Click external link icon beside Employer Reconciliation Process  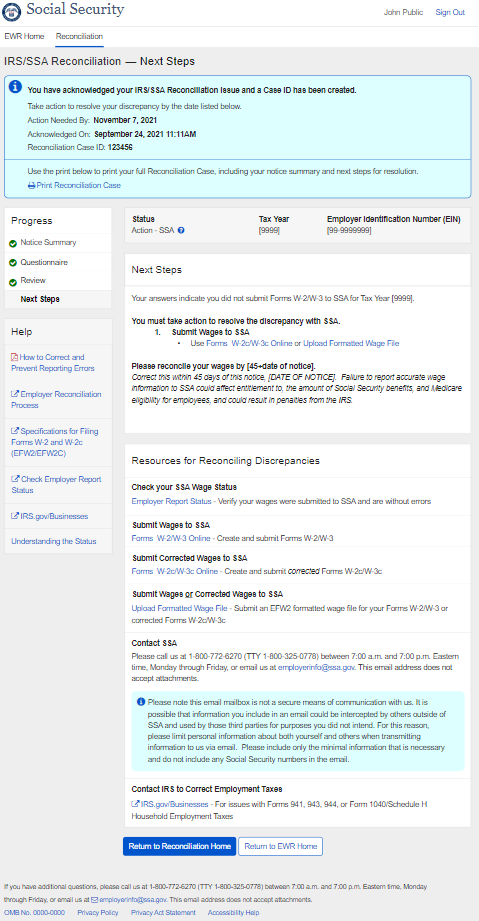[15, 394]
